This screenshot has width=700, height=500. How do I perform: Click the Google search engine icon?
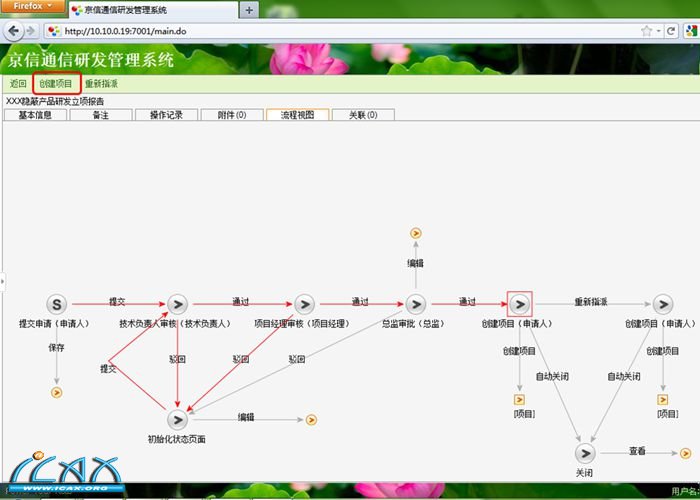click(691, 31)
